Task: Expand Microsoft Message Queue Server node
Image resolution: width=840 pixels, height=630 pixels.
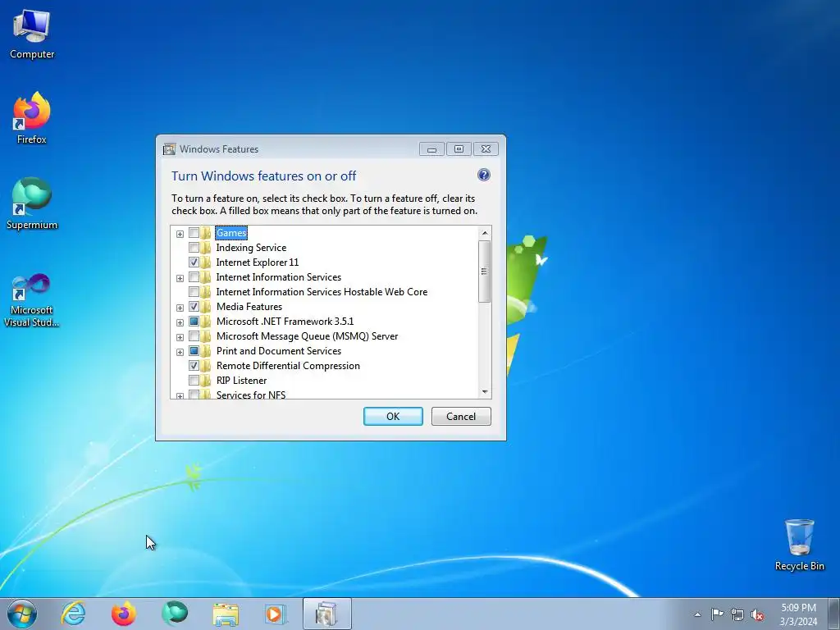Action: pyautogui.click(x=180, y=337)
